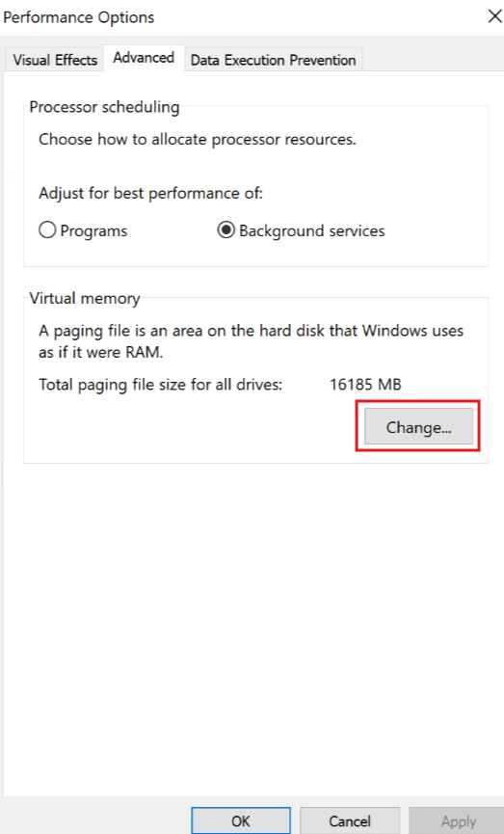This screenshot has width=504, height=834.
Task: Select the Programs radio button circle
Action: (x=47, y=230)
